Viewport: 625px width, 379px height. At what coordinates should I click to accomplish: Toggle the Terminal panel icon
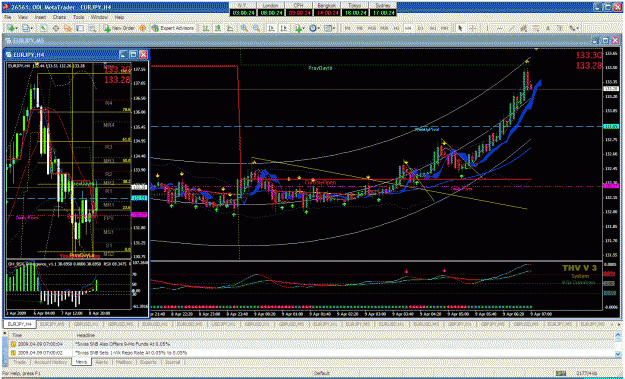(80, 28)
